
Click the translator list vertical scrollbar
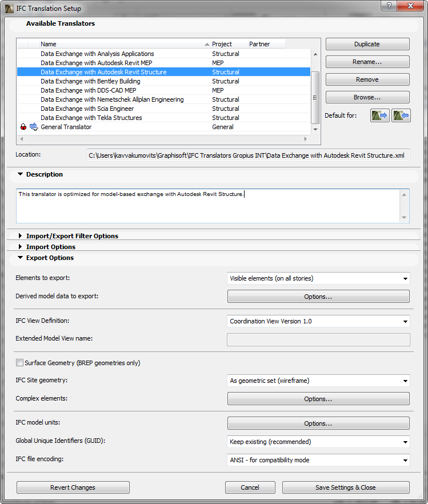click(315, 97)
